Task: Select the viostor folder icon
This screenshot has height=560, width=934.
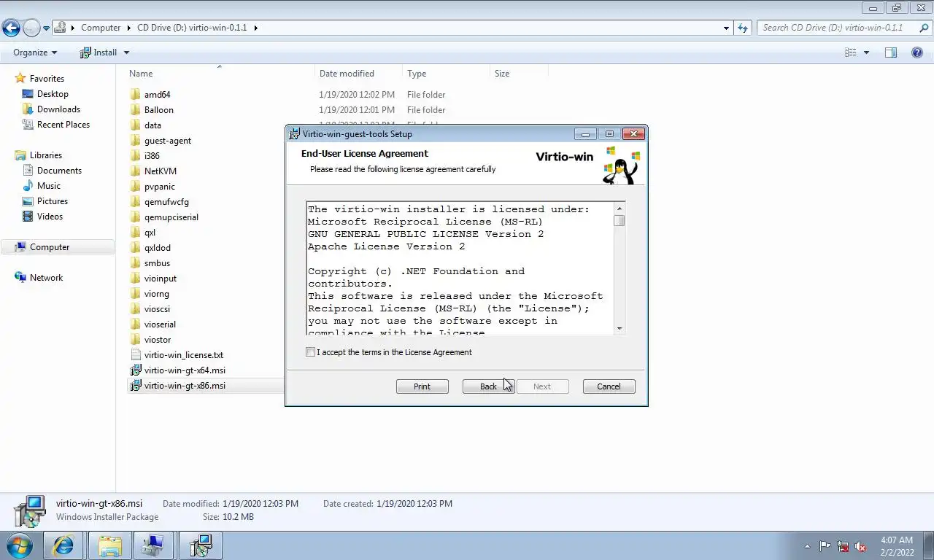Action: click(x=135, y=340)
